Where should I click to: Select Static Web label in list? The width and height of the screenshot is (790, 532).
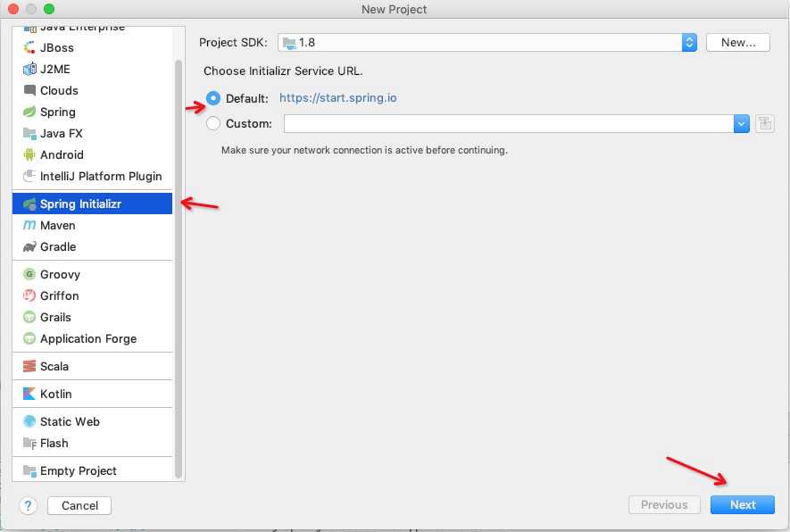(x=70, y=421)
